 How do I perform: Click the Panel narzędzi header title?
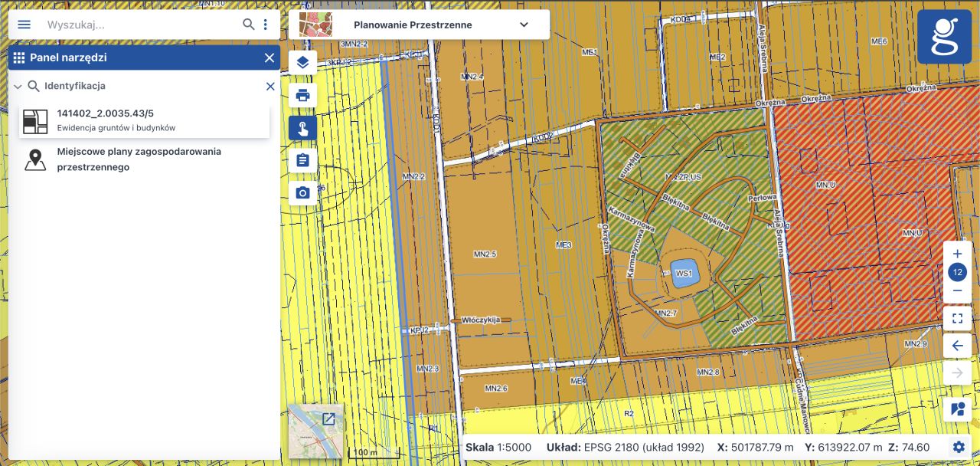(x=68, y=57)
